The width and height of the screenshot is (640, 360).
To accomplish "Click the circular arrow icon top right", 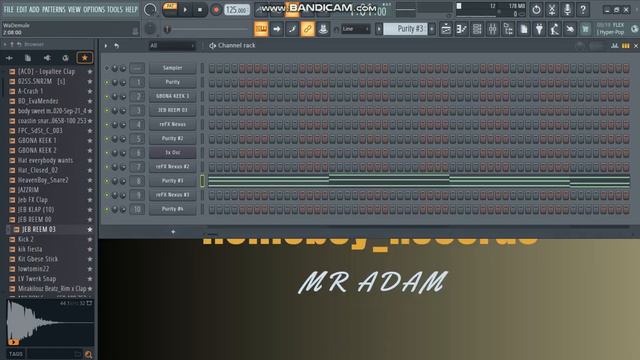I will pyautogui.click(x=536, y=9).
